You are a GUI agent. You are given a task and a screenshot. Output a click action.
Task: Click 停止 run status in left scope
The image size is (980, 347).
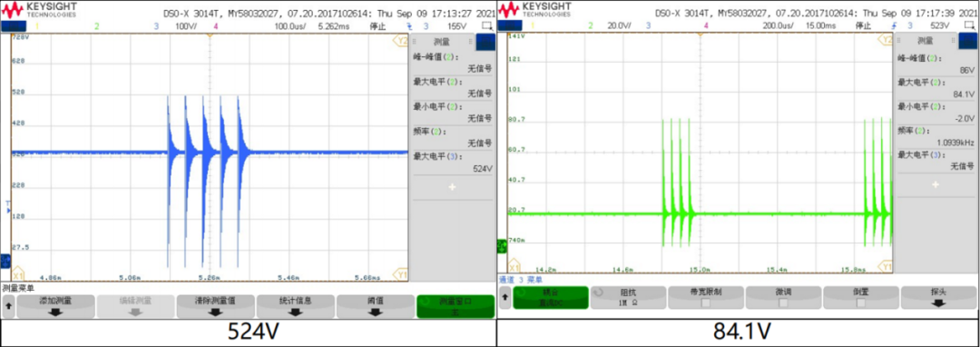pos(377,26)
